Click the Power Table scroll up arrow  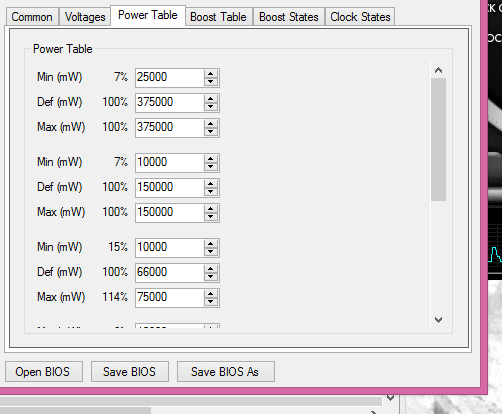click(x=438, y=70)
